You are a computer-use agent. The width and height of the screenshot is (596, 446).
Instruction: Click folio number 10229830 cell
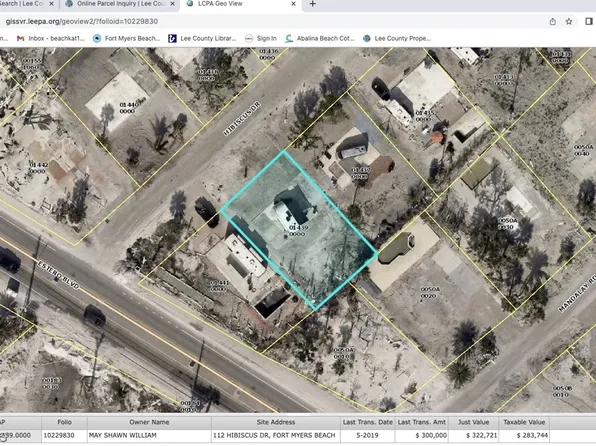64,435
